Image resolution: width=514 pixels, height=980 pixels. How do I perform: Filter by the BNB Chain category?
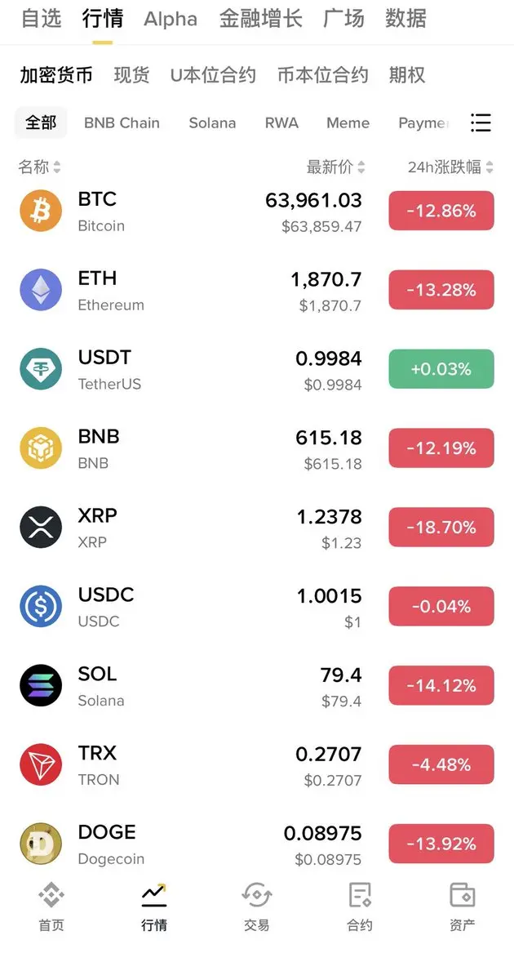point(122,122)
